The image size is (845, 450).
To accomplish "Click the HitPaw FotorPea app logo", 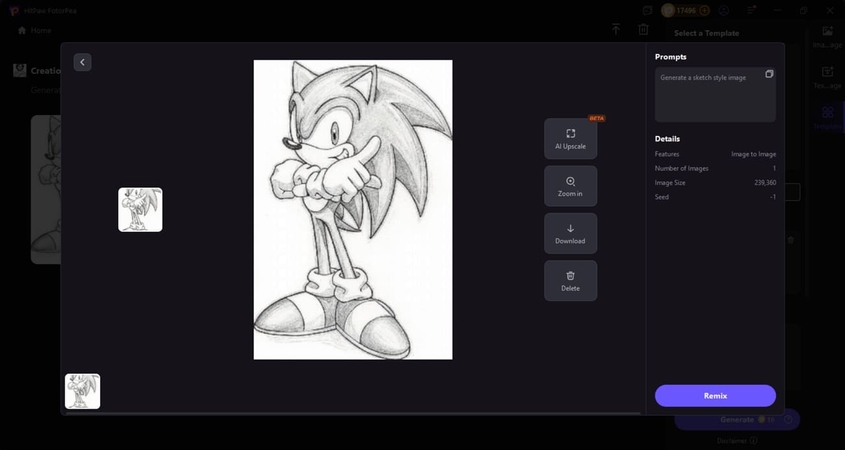I will [x=14, y=10].
